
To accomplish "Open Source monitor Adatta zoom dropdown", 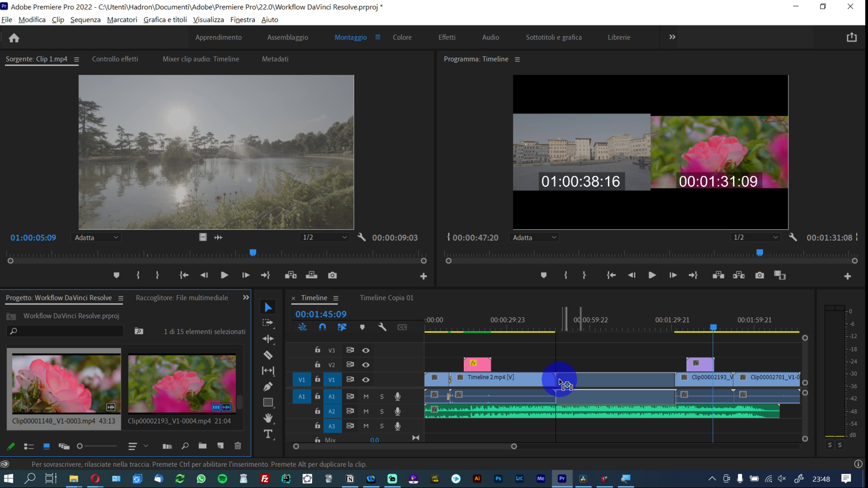I will click(x=96, y=237).
